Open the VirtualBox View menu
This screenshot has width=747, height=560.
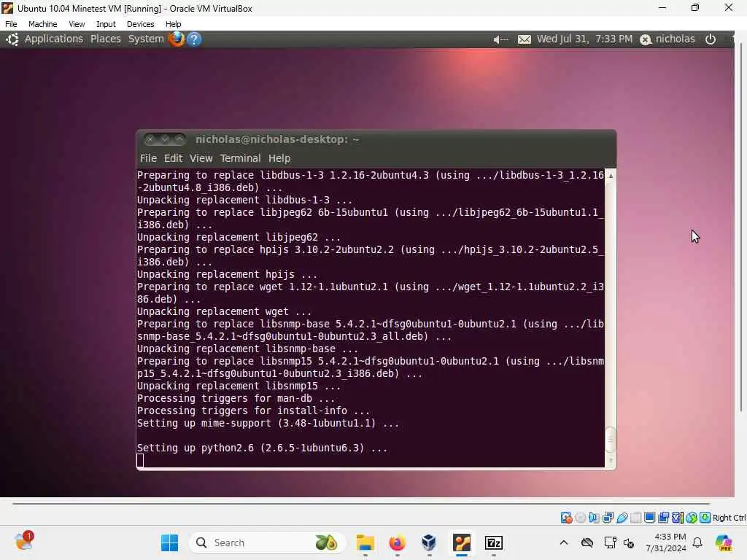77,24
